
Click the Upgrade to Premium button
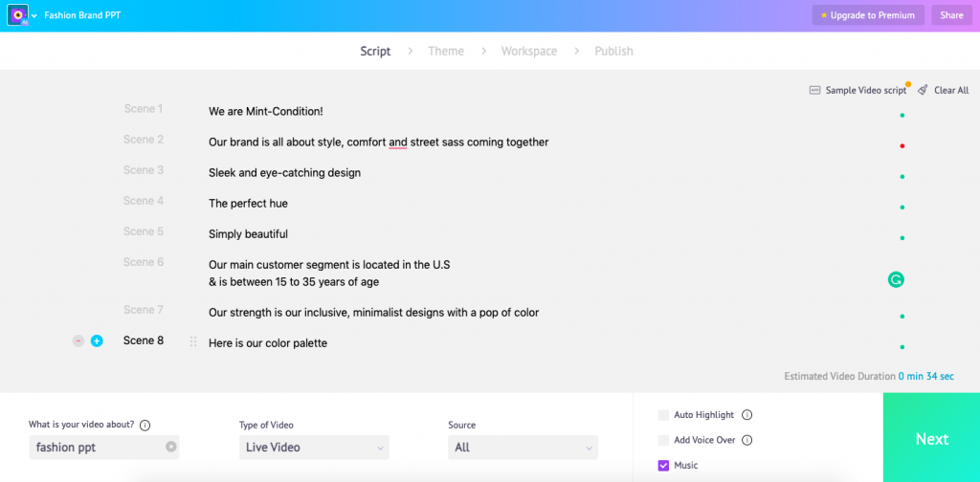pos(868,15)
